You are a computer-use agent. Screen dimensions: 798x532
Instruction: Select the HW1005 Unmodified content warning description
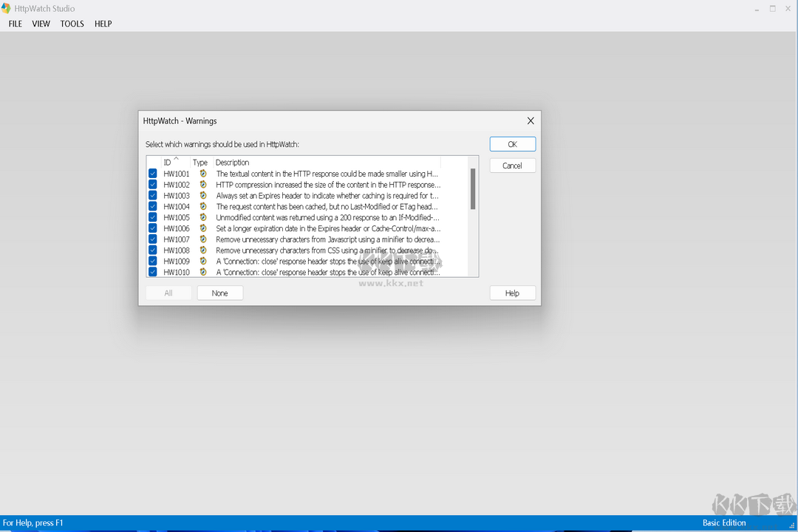coord(328,217)
